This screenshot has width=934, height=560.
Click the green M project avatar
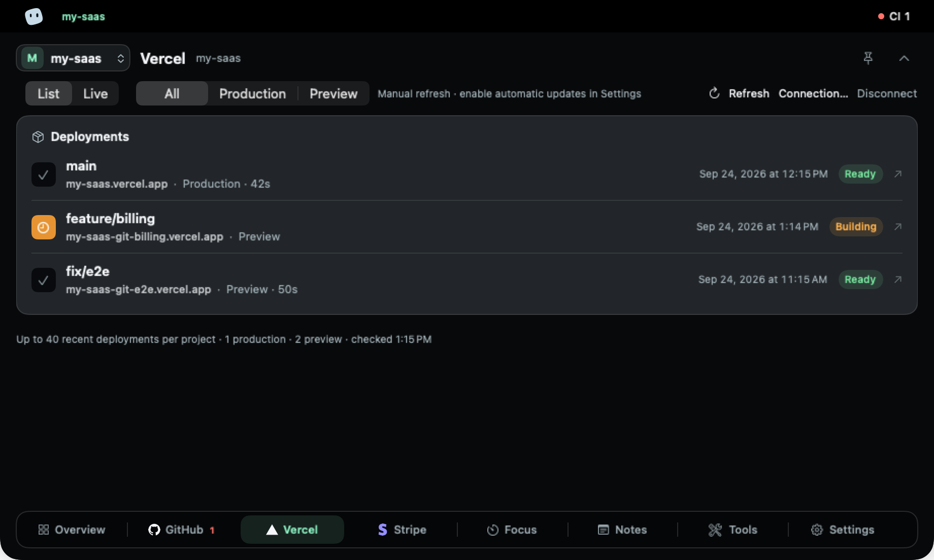[32, 58]
